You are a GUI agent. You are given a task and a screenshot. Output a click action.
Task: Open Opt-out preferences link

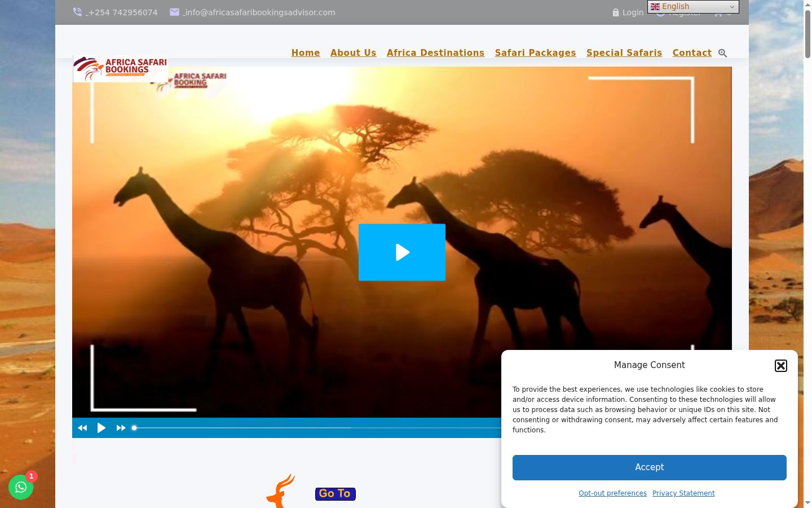pyautogui.click(x=612, y=493)
